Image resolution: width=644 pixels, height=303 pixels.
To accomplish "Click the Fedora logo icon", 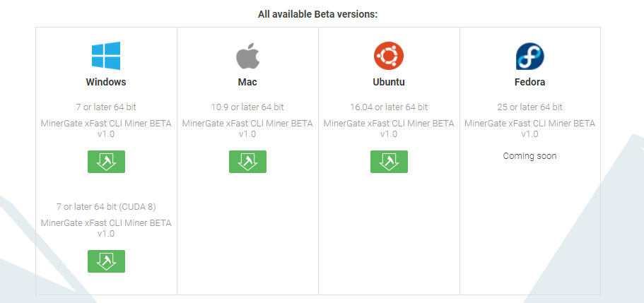I will [529, 56].
